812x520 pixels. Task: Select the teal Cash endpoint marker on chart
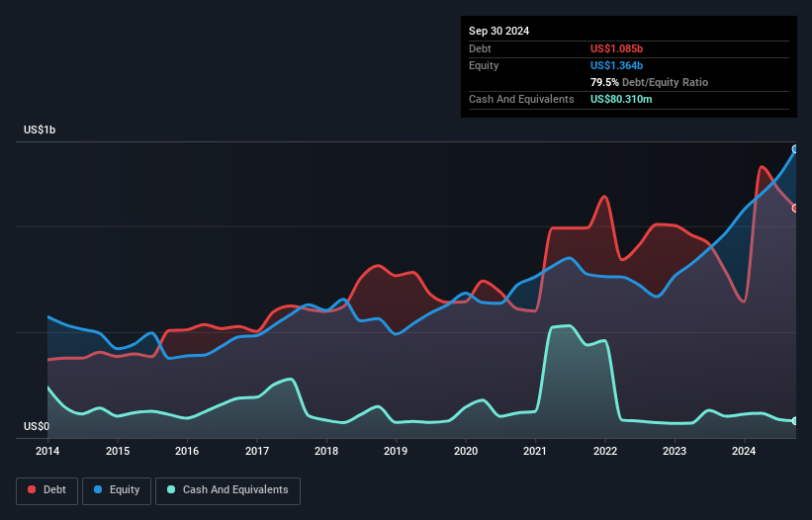(795, 421)
